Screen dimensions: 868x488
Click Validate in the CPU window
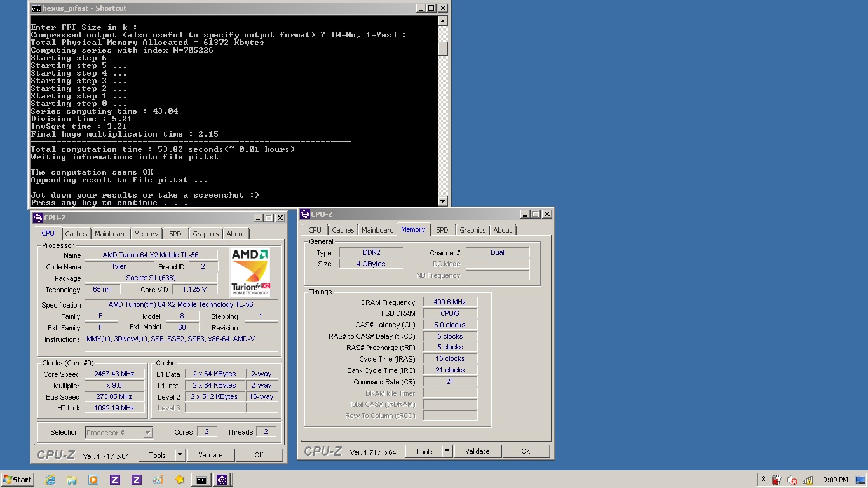pos(210,455)
